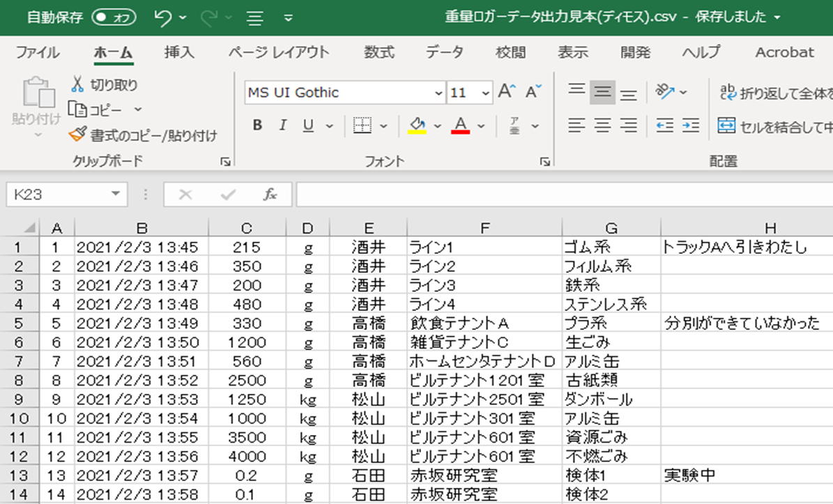Toggle Bold formatting
The height and width of the screenshot is (504, 833).
[258, 125]
